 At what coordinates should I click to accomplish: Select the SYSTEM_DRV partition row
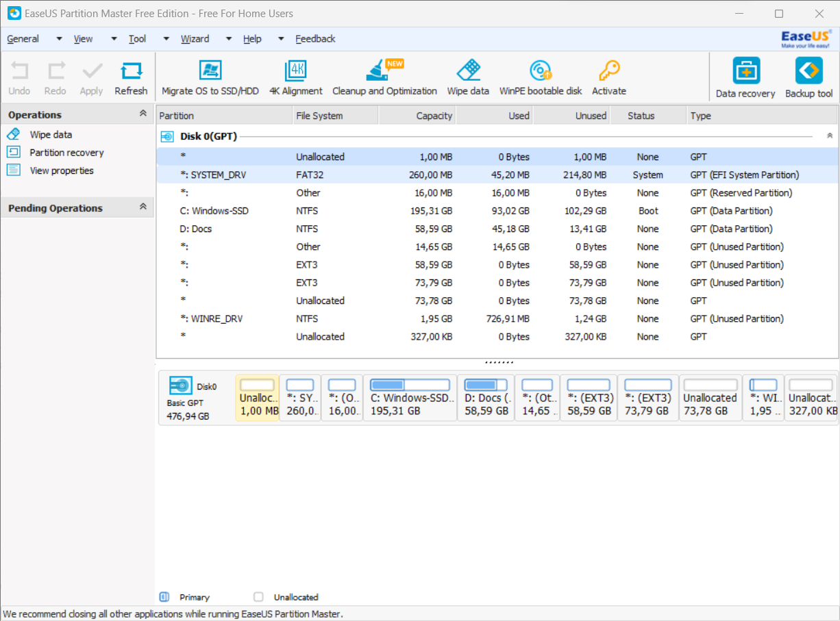click(x=497, y=175)
